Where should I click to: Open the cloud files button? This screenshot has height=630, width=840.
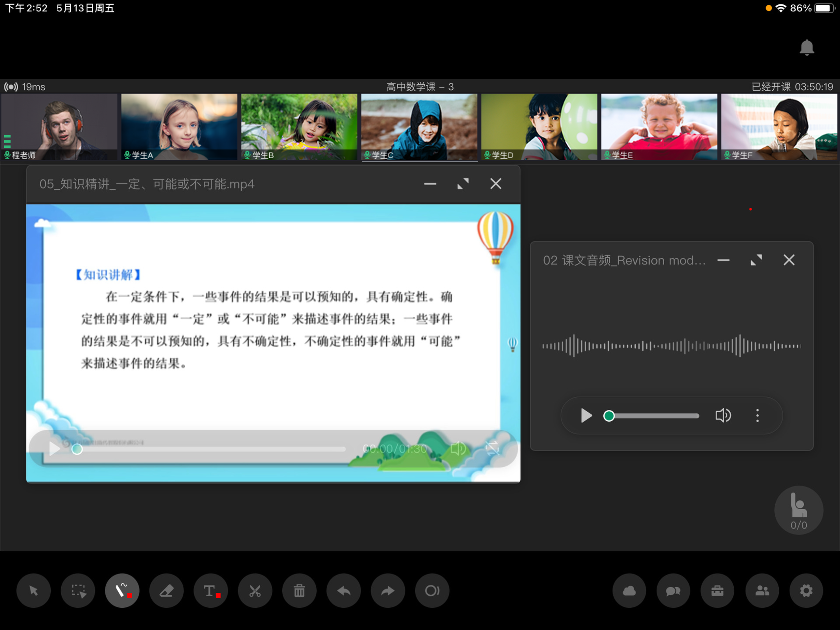click(x=629, y=591)
